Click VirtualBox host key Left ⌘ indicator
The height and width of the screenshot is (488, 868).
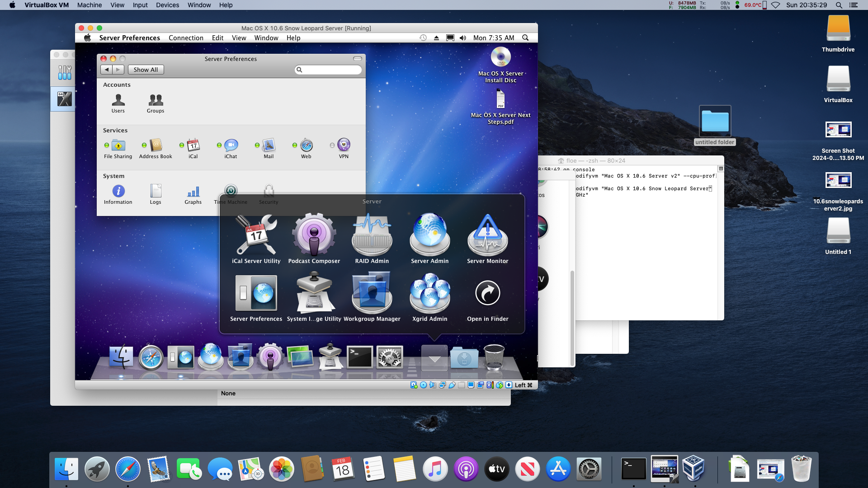tap(524, 385)
